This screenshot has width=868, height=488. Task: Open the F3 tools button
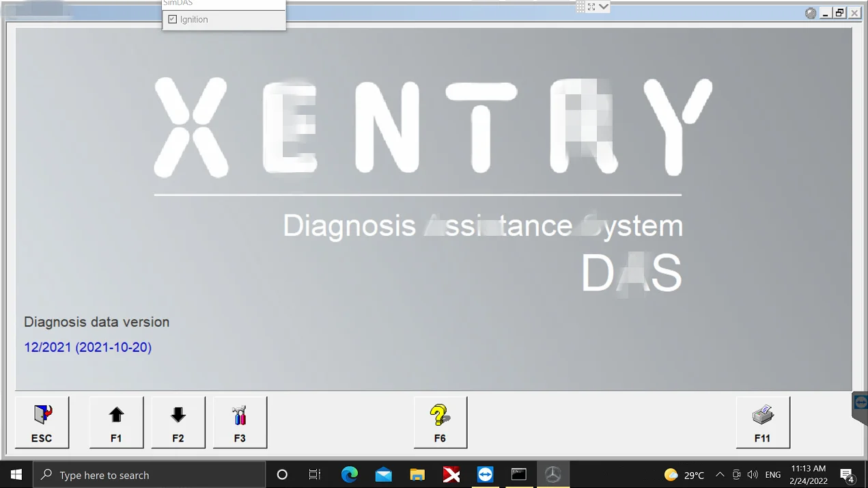click(x=240, y=422)
